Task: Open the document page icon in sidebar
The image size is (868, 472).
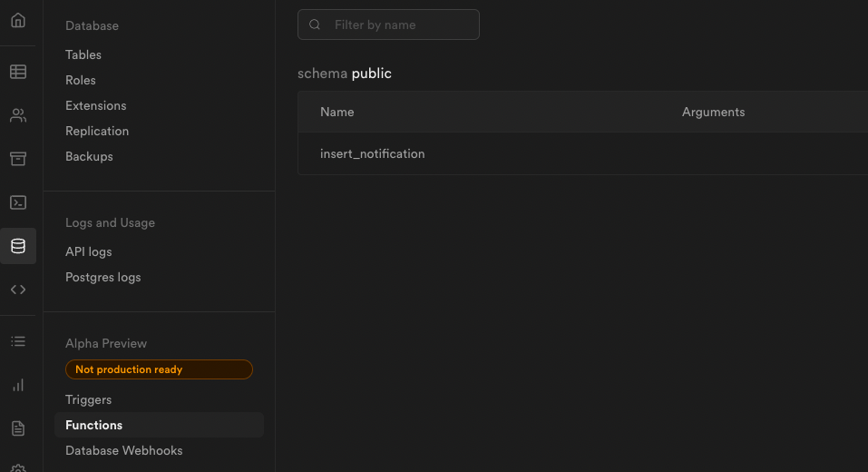Action: point(18,428)
